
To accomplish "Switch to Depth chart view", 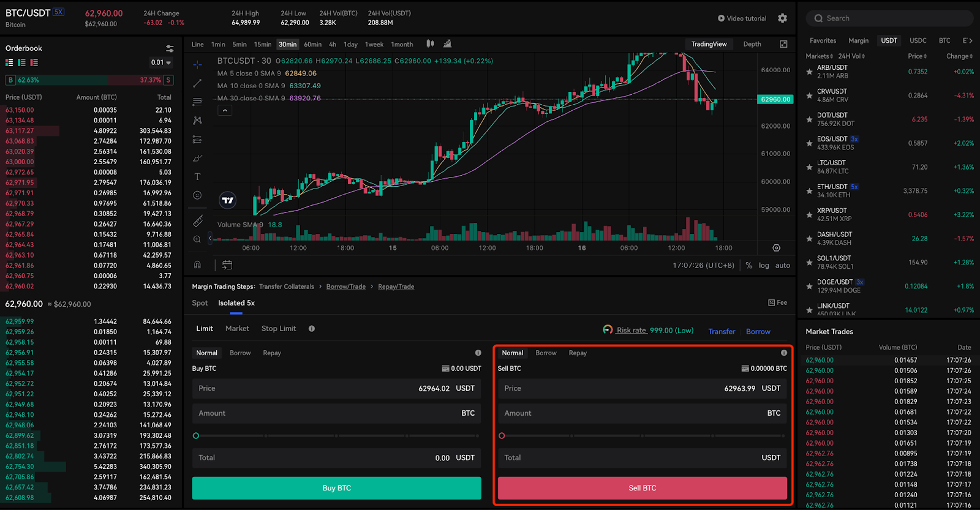I will [x=752, y=44].
